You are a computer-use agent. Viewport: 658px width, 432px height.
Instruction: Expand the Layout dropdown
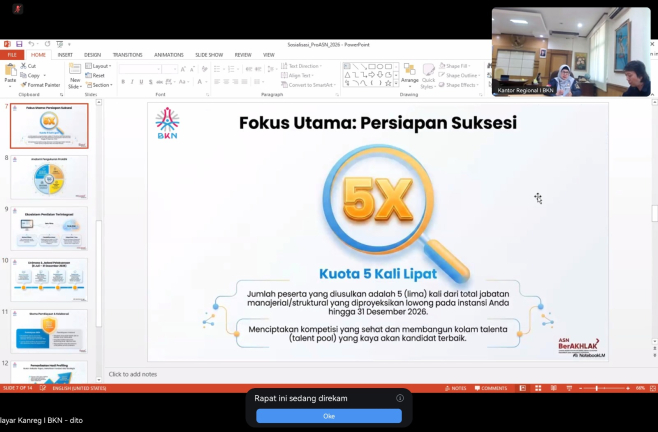point(98,66)
